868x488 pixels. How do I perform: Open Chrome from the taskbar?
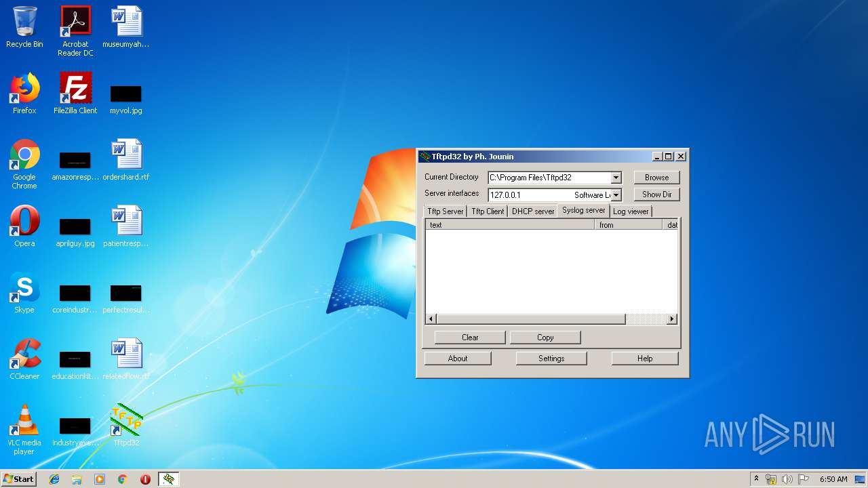122,479
